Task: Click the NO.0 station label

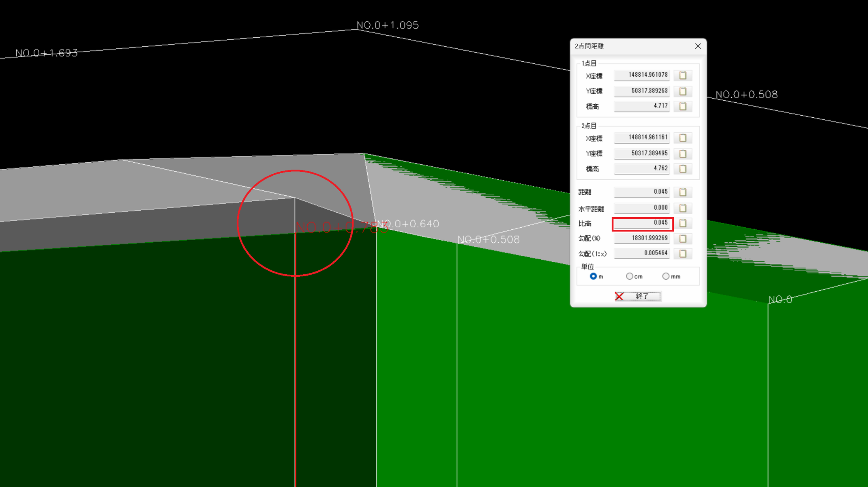Action: tap(780, 300)
